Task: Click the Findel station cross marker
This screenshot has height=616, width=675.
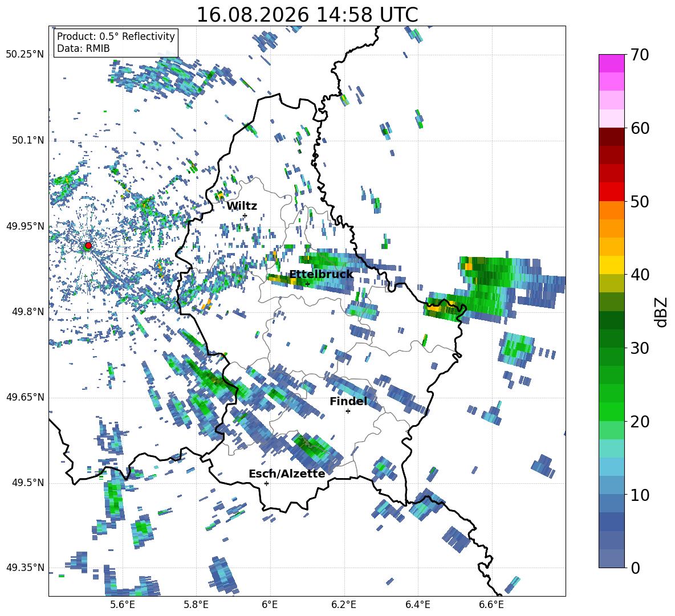Action: click(348, 411)
